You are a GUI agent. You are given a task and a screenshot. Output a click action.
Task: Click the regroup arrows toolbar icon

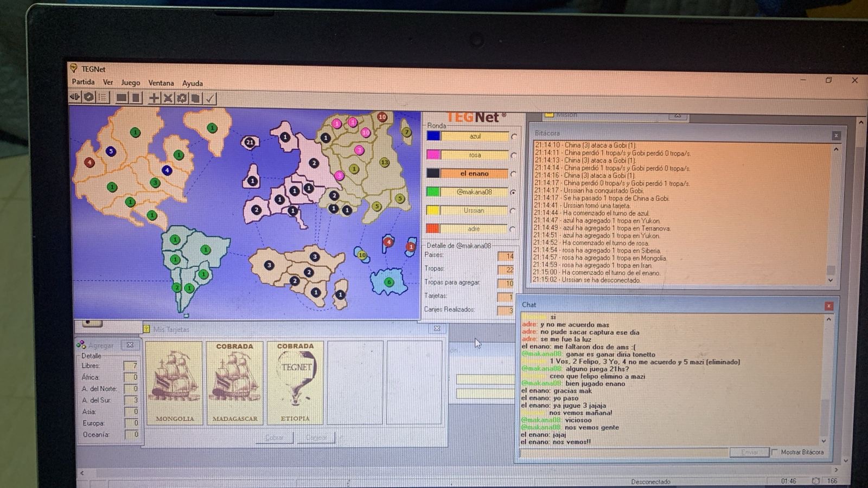click(x=182, y=98)
